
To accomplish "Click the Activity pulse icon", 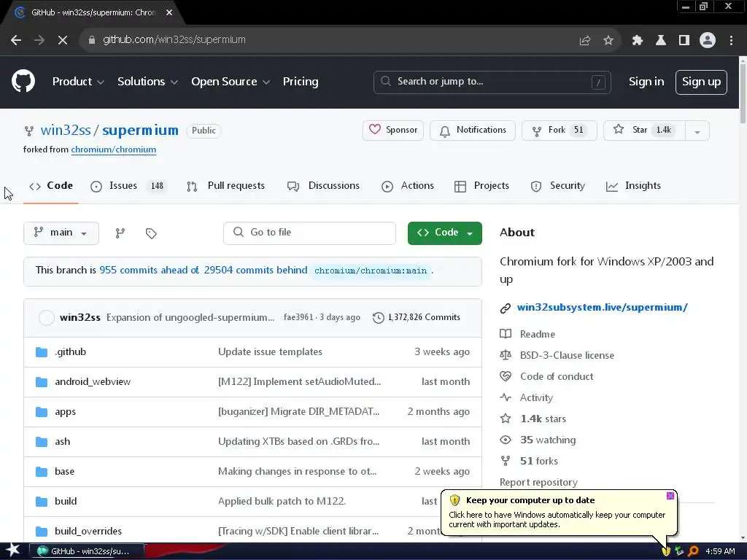I will click(506, 397).
